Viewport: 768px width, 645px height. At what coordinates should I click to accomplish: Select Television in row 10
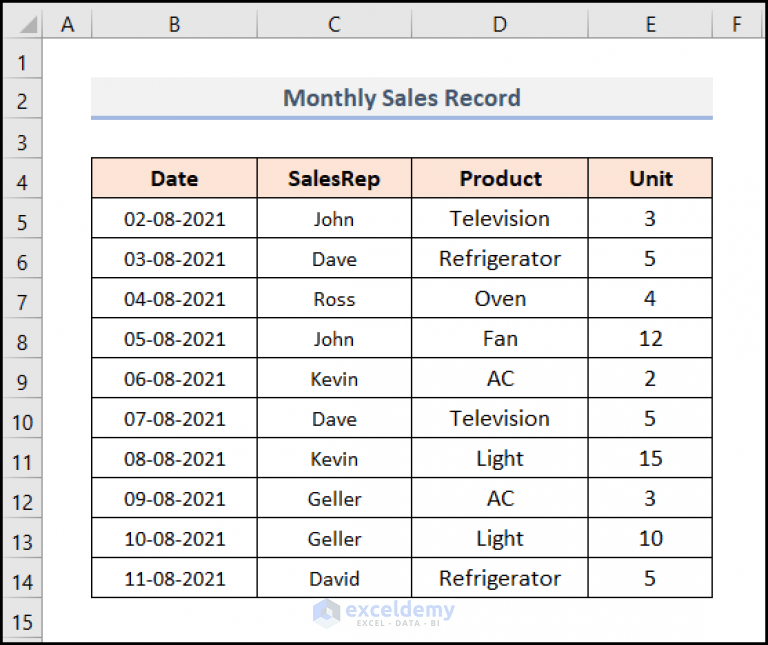pos(500,418)
